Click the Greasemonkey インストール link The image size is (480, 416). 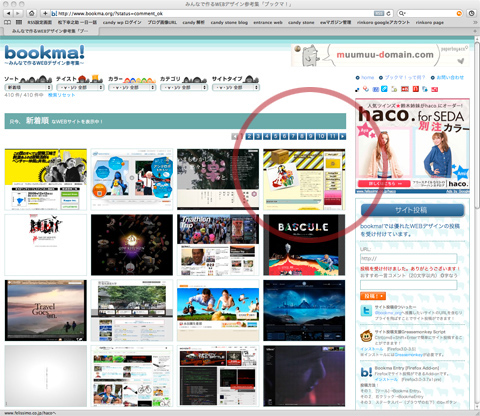(x=372, y=349)
